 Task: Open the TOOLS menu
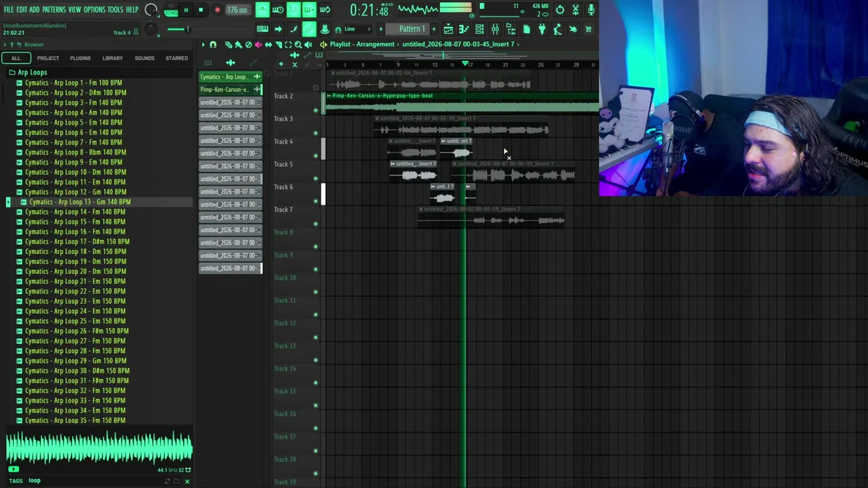115,9
